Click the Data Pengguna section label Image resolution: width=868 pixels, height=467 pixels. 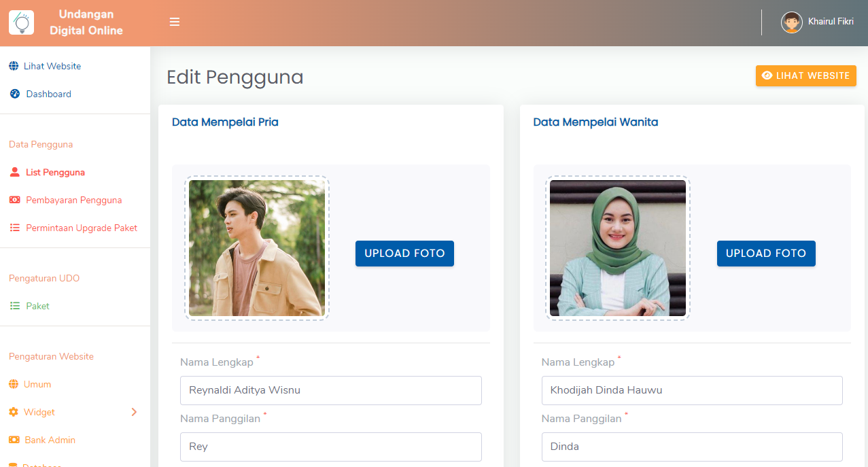click(x=41, y=144)
